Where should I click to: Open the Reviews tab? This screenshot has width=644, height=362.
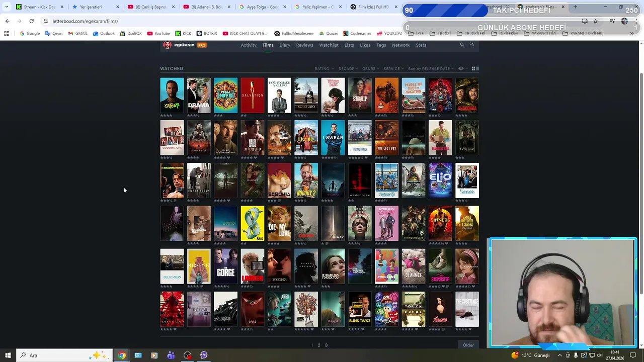coord(304,45)
